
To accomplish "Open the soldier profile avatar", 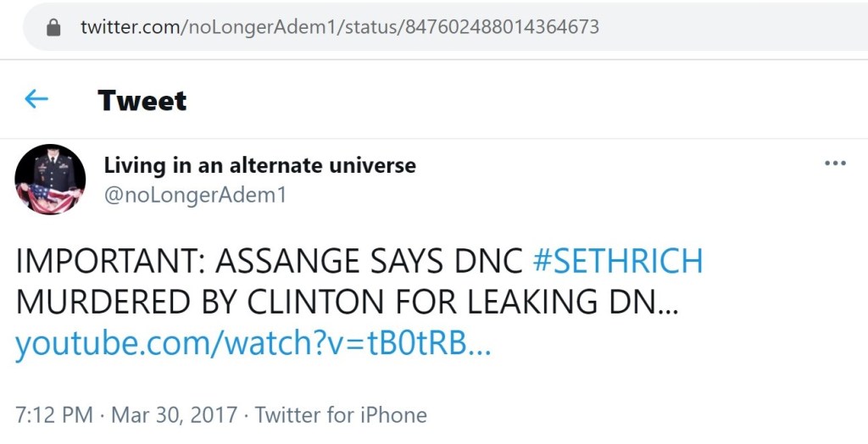I will click(x=50, y=179).
